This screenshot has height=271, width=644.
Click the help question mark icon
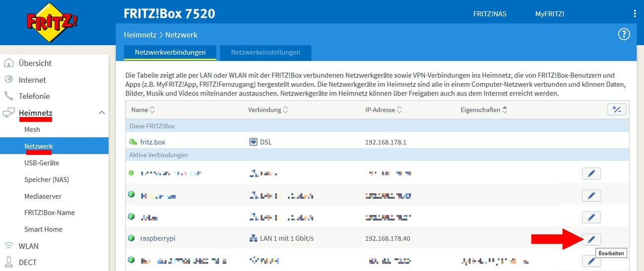[x=624, y=34]
